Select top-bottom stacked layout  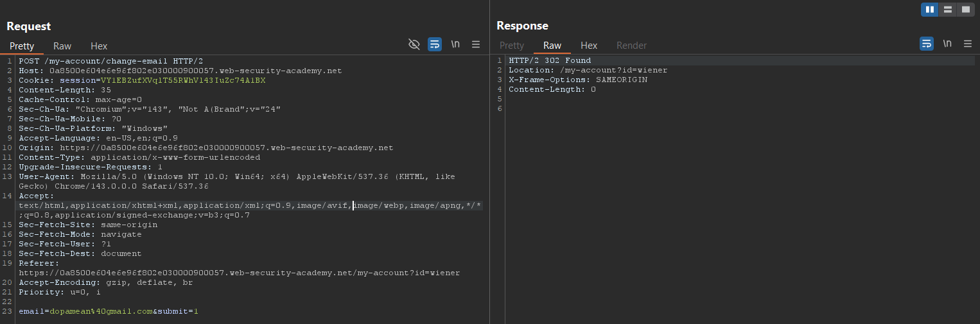(948, 10)
